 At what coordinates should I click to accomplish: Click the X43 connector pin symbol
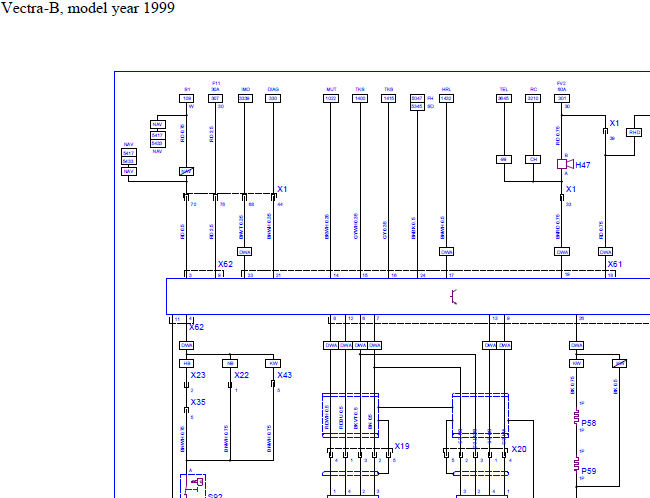point(273,384)
